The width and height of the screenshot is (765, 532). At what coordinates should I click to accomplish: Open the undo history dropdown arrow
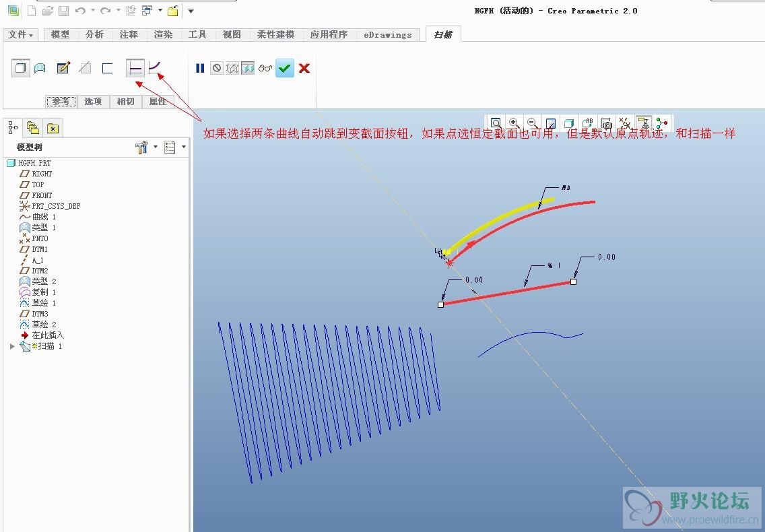point(93,10)
